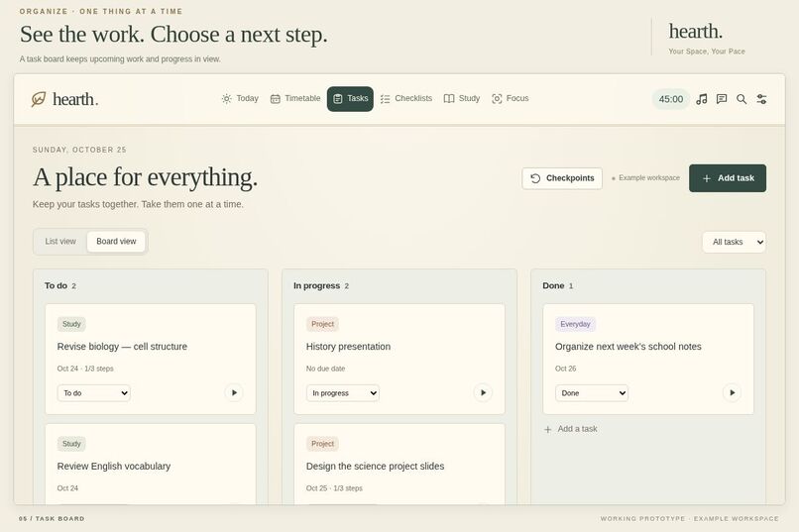Click 'Oct 25 · 1/3 steps' text

tap(334, 487)
